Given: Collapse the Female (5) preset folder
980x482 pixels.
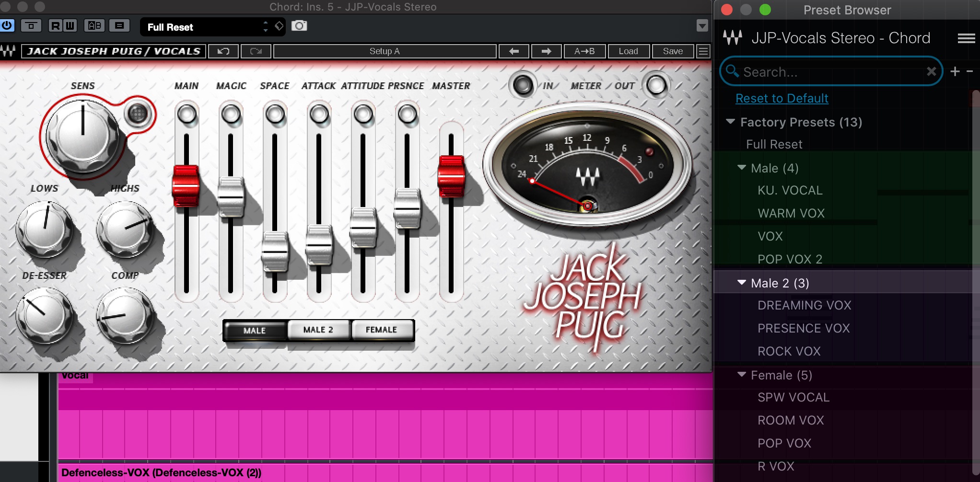Looking at the screenshot, I should click(x=742, y=375).
